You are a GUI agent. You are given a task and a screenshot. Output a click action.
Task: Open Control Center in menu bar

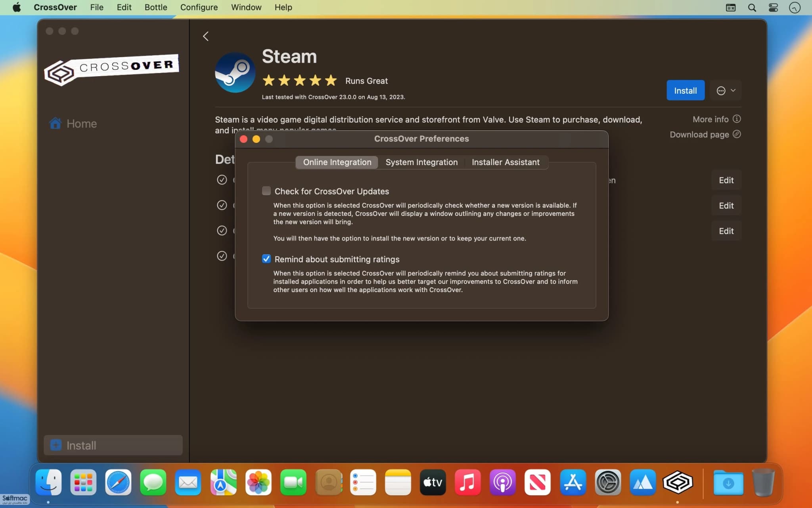tap(773, 8)
